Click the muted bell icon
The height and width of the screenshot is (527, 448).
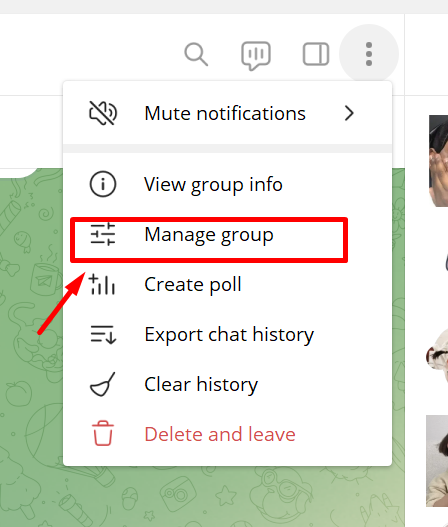click(103, 113)
